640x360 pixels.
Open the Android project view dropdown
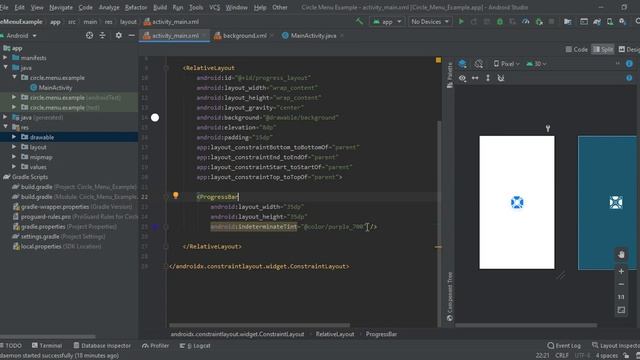(x=19, y=36)
